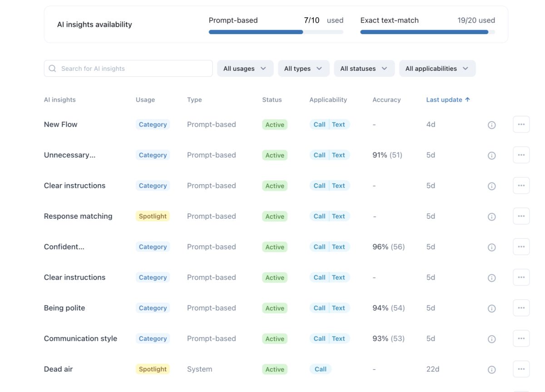View info icon on Being polite row
This screenshot has height=392, width=545.
pos(491,309)
